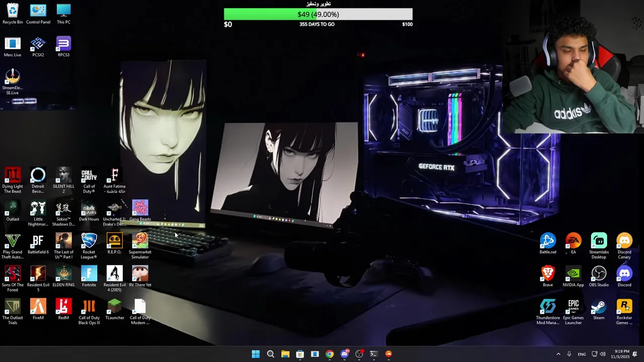Select The Outlast Trials icon

tap(13, 312)
